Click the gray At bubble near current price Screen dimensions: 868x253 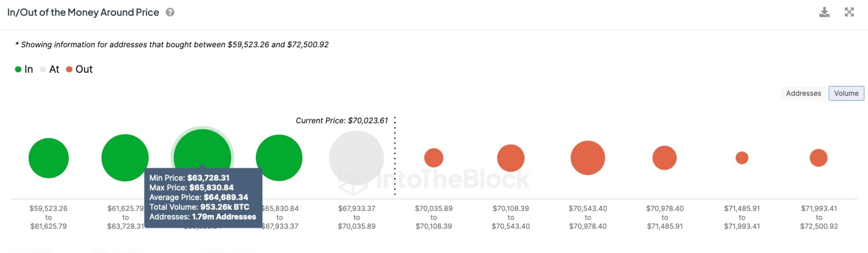[x=356, y=158]
